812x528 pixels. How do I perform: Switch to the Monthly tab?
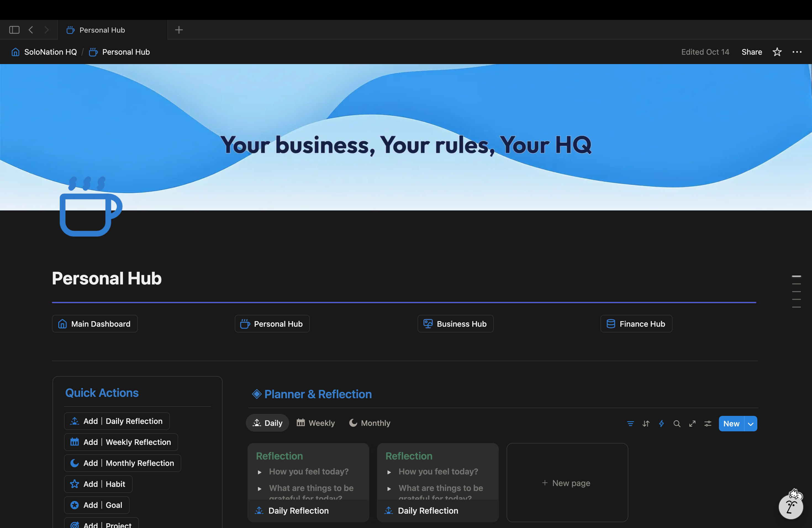[x=370, y=423]
